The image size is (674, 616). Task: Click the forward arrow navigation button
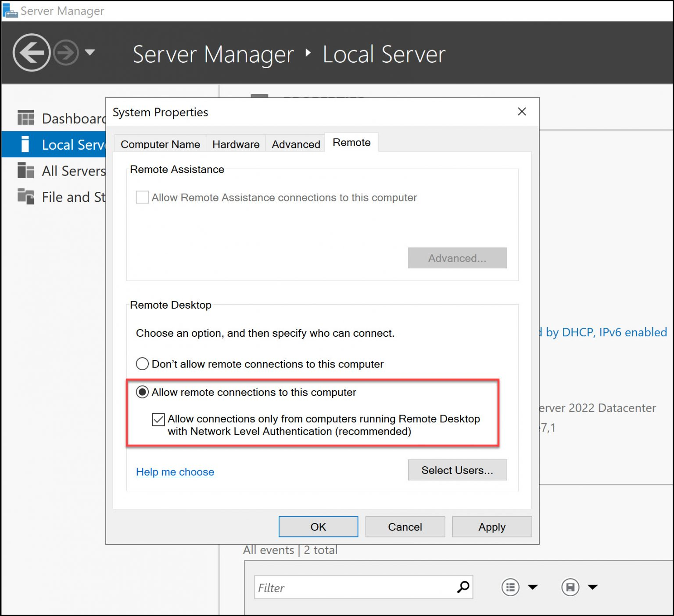coord(66,53)
